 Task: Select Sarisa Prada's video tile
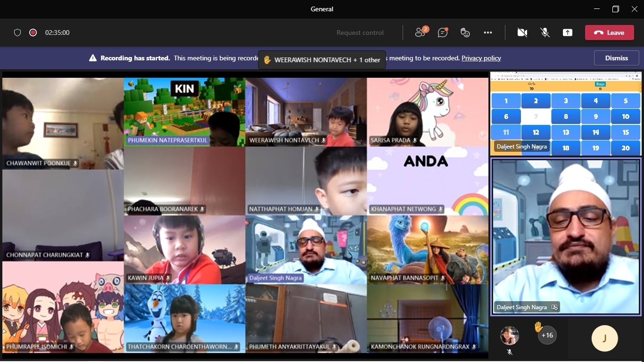[x=427, y=111]
